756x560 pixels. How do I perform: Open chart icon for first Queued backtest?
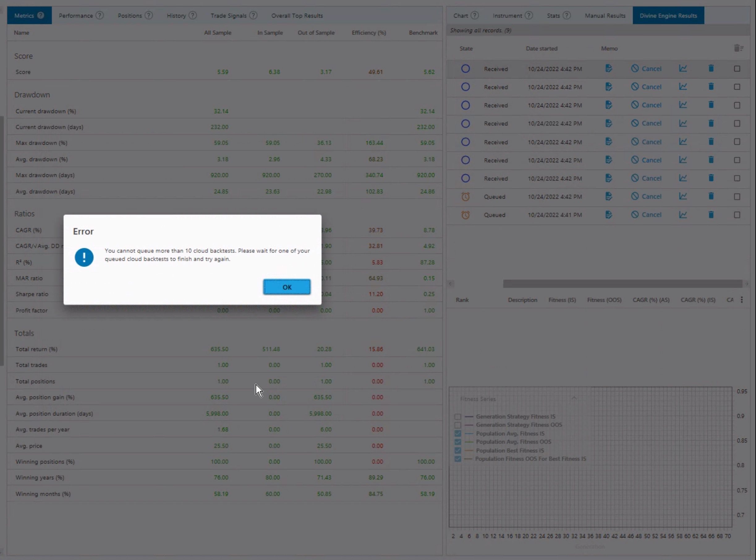(683, 196)
